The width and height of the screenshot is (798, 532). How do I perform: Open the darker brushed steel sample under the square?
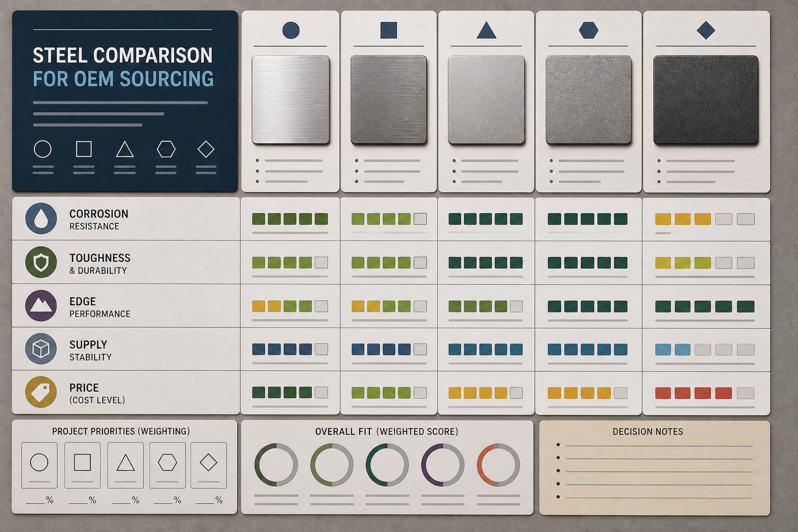tap(389, 99)
